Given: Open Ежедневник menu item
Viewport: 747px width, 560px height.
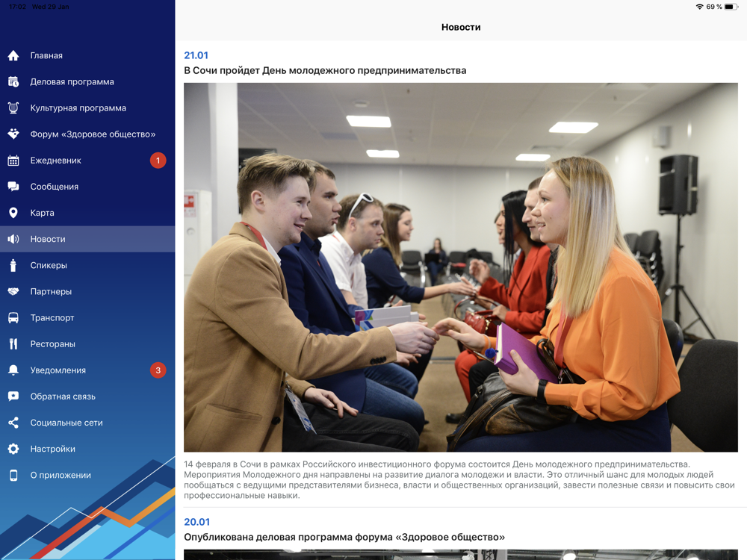Looking at the screenshot, I should (87, 161).
